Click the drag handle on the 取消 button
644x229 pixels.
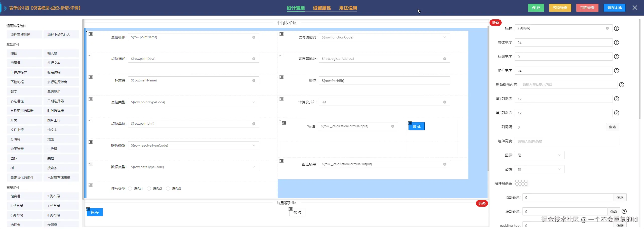(x=291, y=209)
